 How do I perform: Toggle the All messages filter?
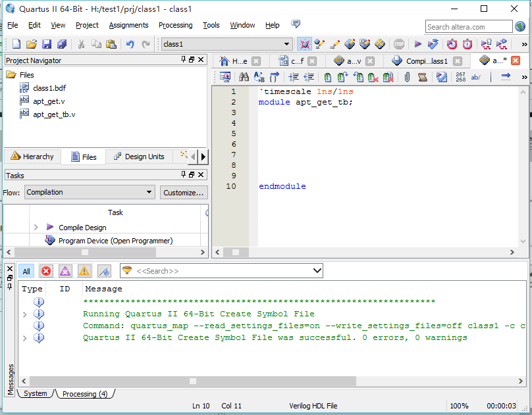(26, 272)
